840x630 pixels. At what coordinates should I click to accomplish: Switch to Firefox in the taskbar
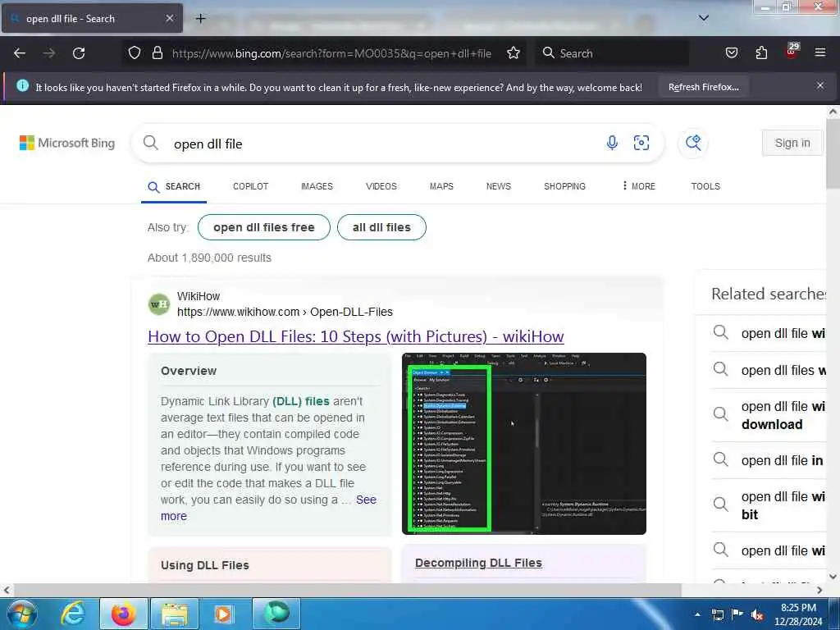[x=123, y=614]
